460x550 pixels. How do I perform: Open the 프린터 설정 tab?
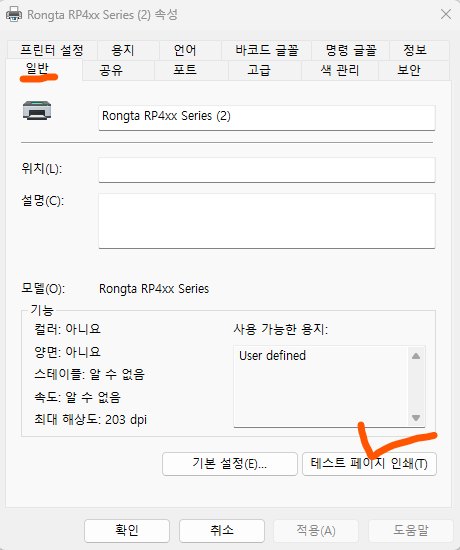click(52, 50)
